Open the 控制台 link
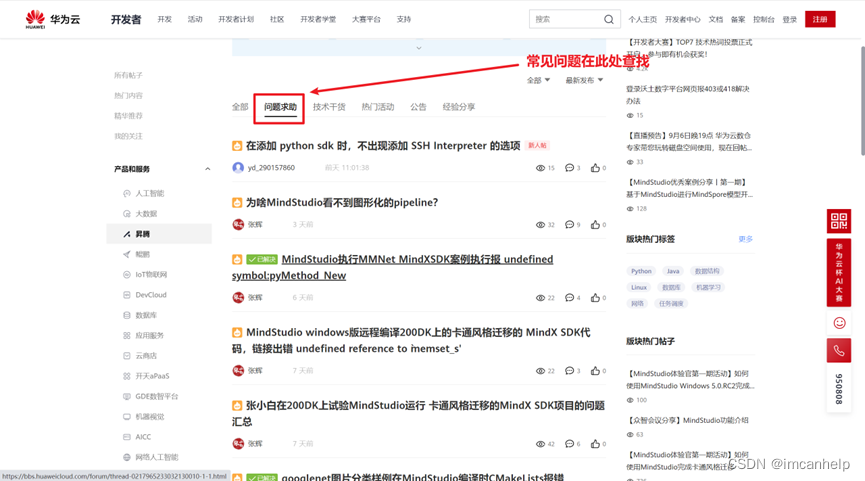 764,19
